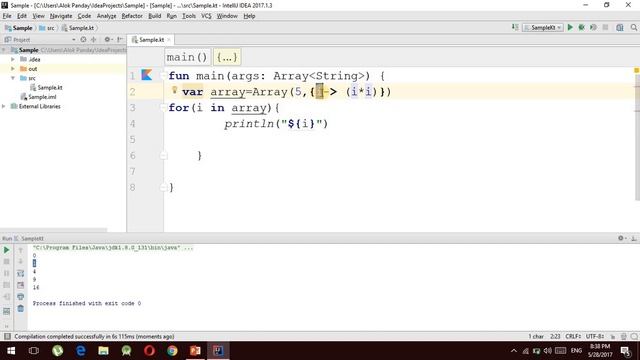Select Sample.kt in the project tree
640x360 pixels.
tap(46, 87)
